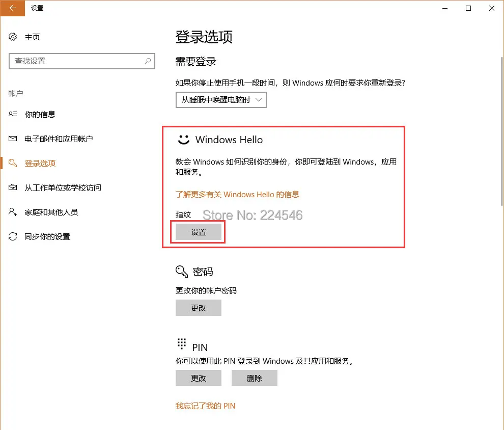This screenshot has width=504, height=430.
Task: Click the person-plus icon for 家庭和其他人员
Action: click(x=13, y=212)
